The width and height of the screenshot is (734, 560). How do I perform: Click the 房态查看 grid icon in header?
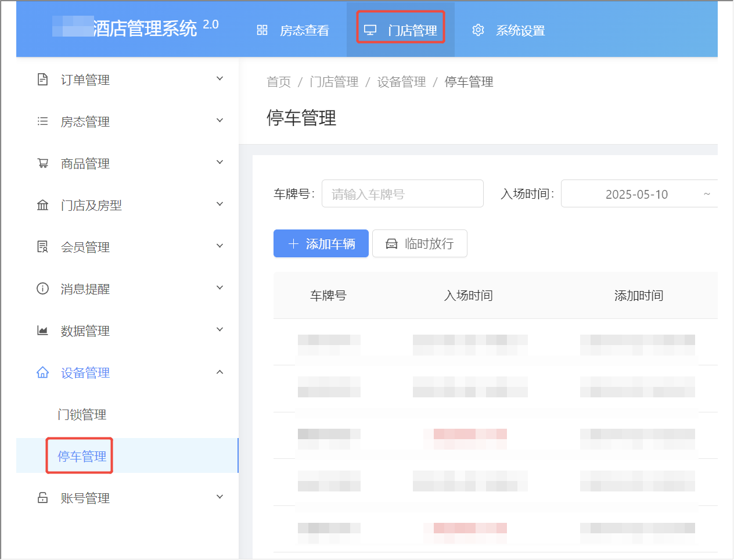pyautogui.click(x=262, y=30)
